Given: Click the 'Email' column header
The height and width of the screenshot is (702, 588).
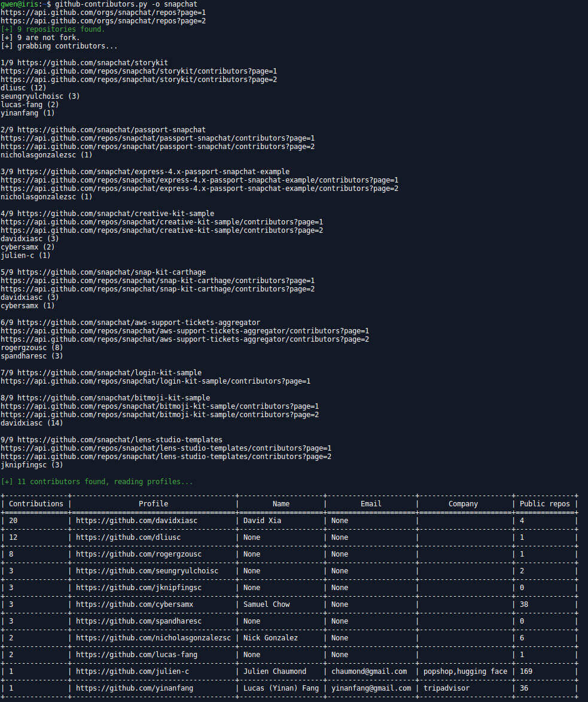Looking at the screenshot, I should 371,504.
